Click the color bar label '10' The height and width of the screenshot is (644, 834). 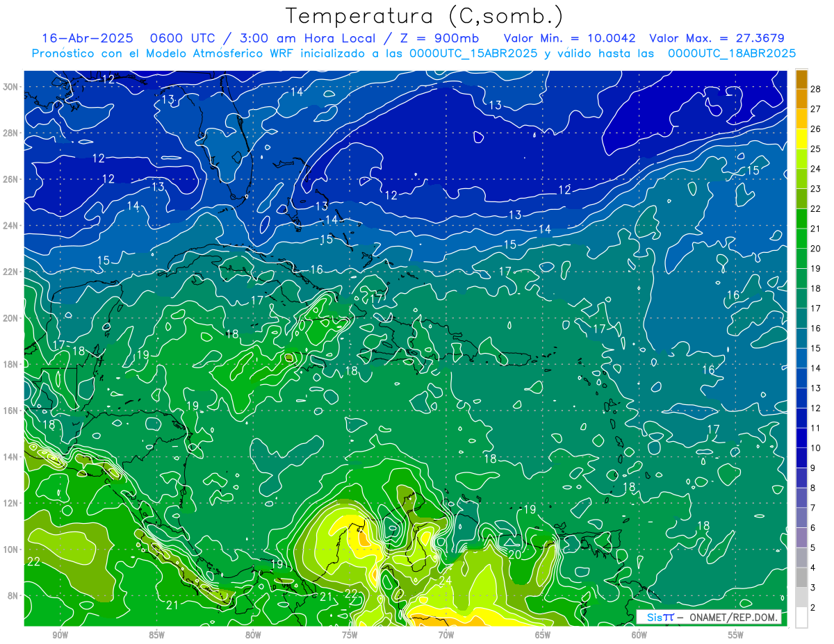(x=816, y=448)
